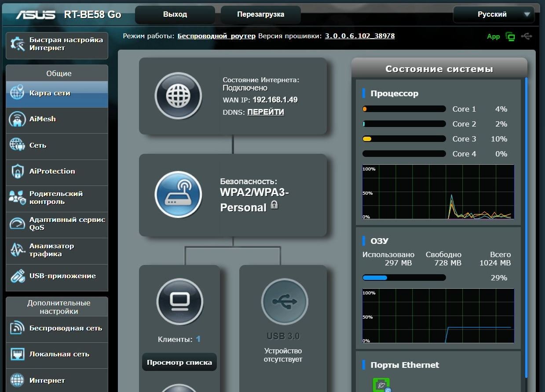Open the Русский language dropdown
Screen dimensions: 545x392
(x=494, y=15)
